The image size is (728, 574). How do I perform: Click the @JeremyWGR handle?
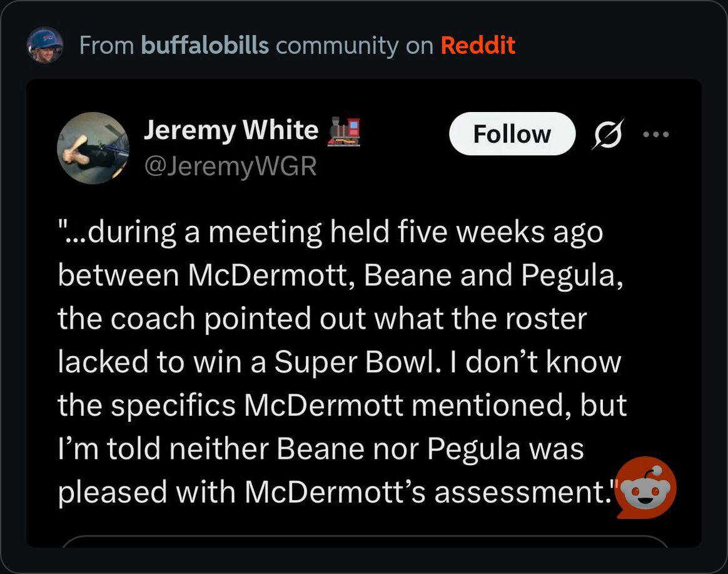point(230,167)
